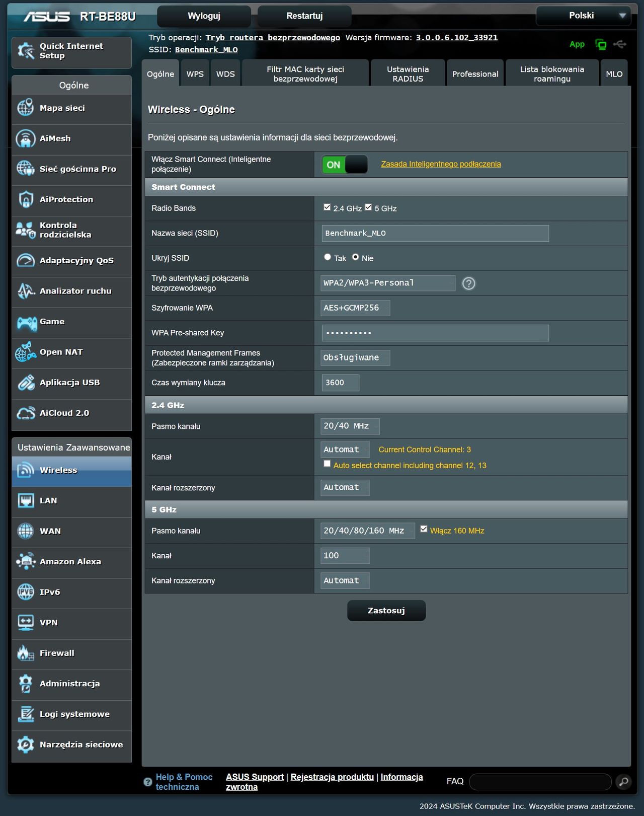Click the Firewall flame icon
644x816 pixels.
(25, 653)
